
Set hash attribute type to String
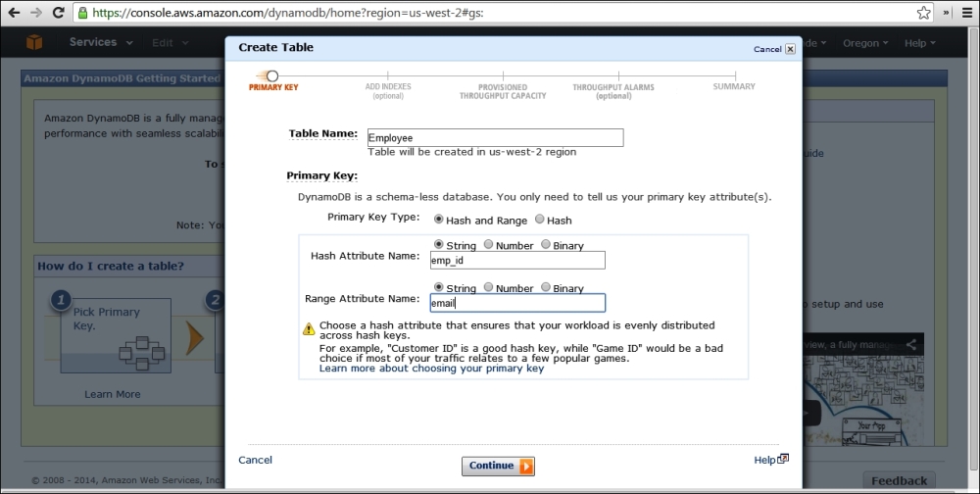[438, 244]
